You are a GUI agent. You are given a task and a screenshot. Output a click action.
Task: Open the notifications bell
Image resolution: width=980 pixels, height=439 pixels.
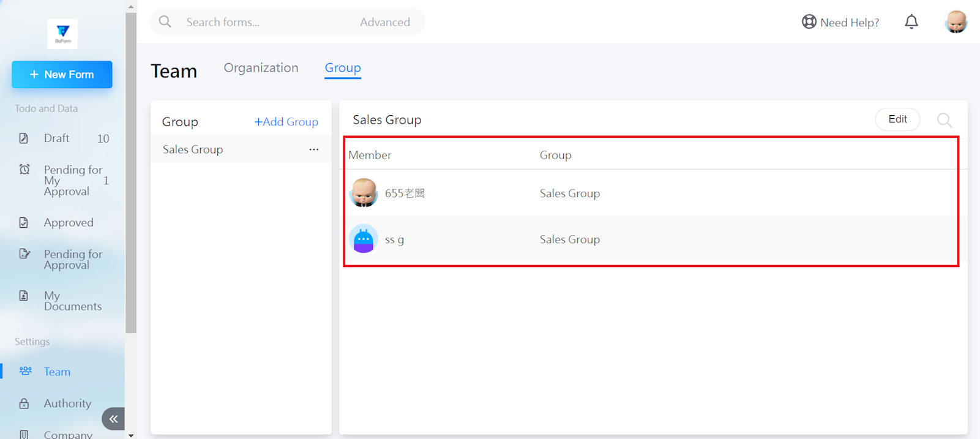[x=911, y=22]
